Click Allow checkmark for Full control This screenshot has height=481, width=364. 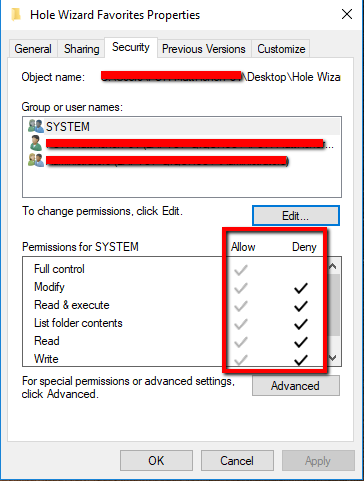(x=241, y=270)
